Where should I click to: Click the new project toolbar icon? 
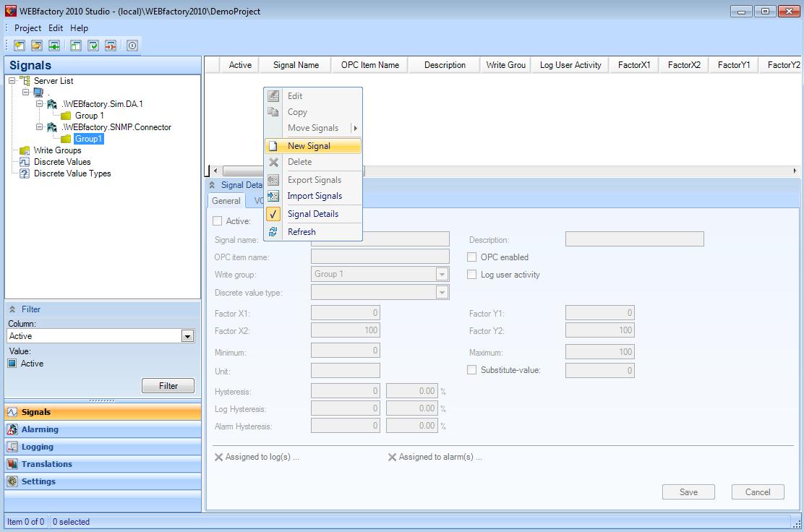pyautogui.click(x=20, y=46)
